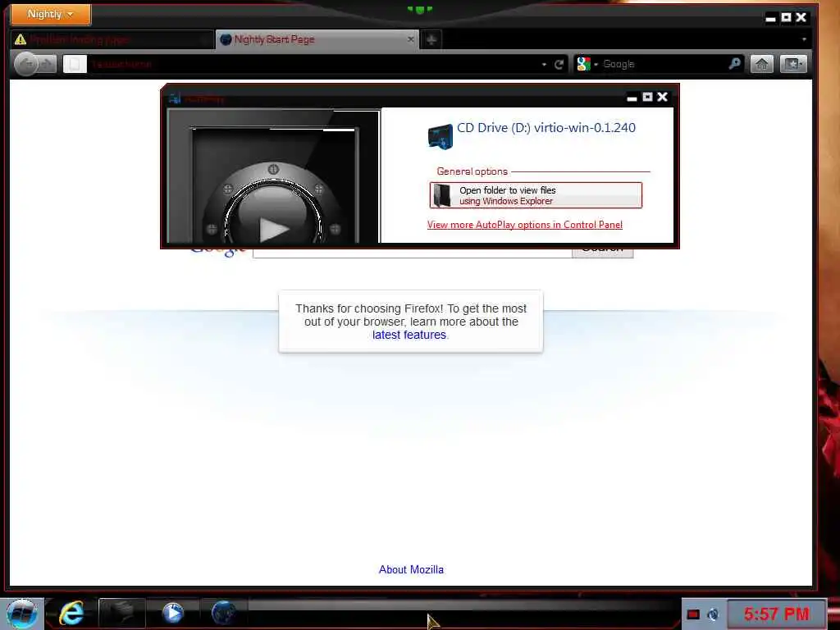840x630 pixels.
Task: Open the bookmarks menu button
Action: 793,64
